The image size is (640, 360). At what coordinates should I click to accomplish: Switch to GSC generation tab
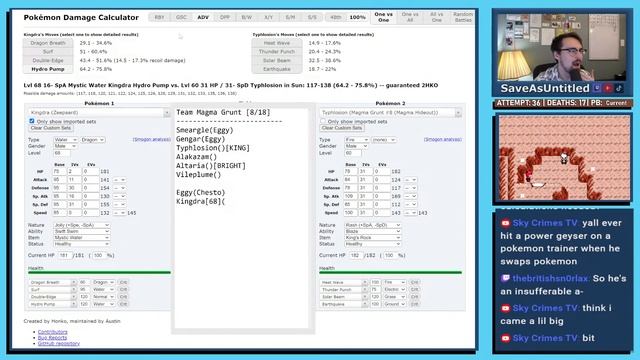[x=181, y=18]
